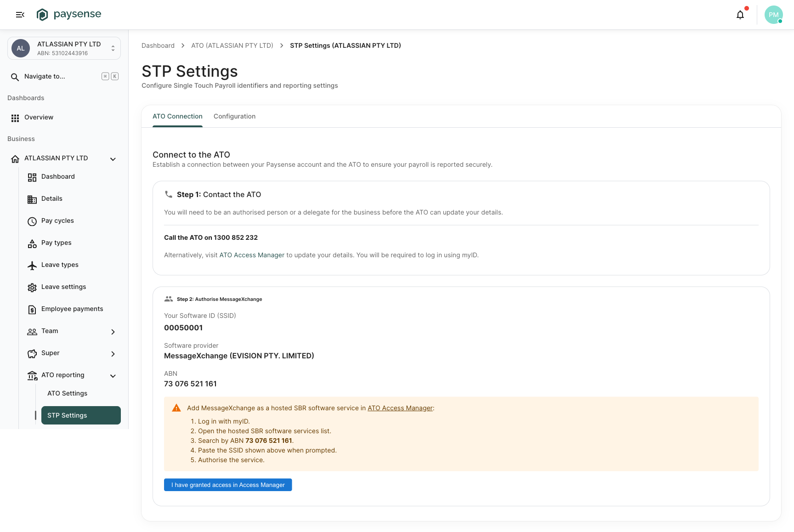Open underlined ATO Access Manager link in warning
794x532 pixels.
[x=400, y=408]
